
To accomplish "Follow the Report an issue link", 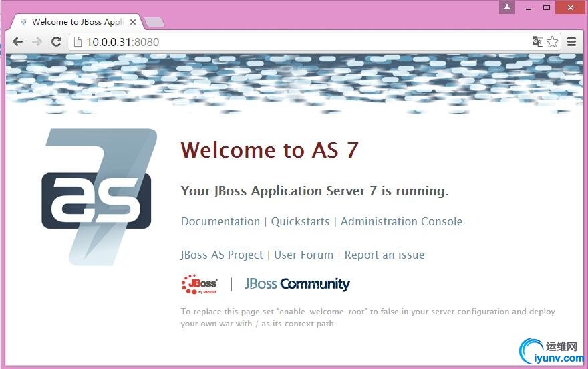I will pos(384,255).
